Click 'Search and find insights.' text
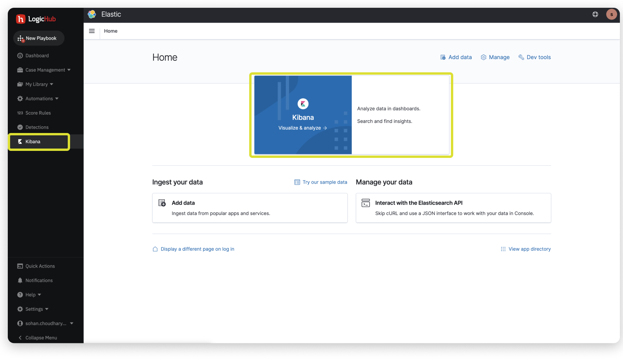 click(385, 121)
